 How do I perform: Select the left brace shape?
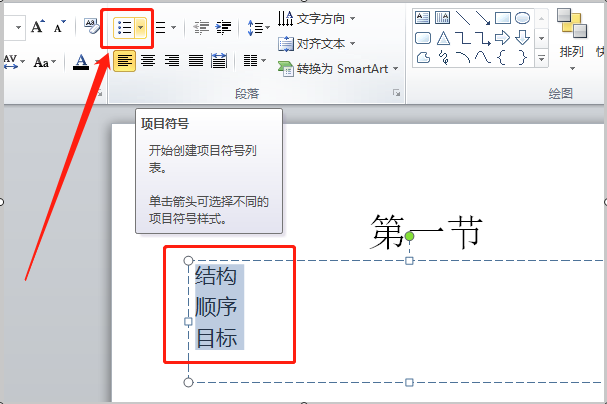502,58
